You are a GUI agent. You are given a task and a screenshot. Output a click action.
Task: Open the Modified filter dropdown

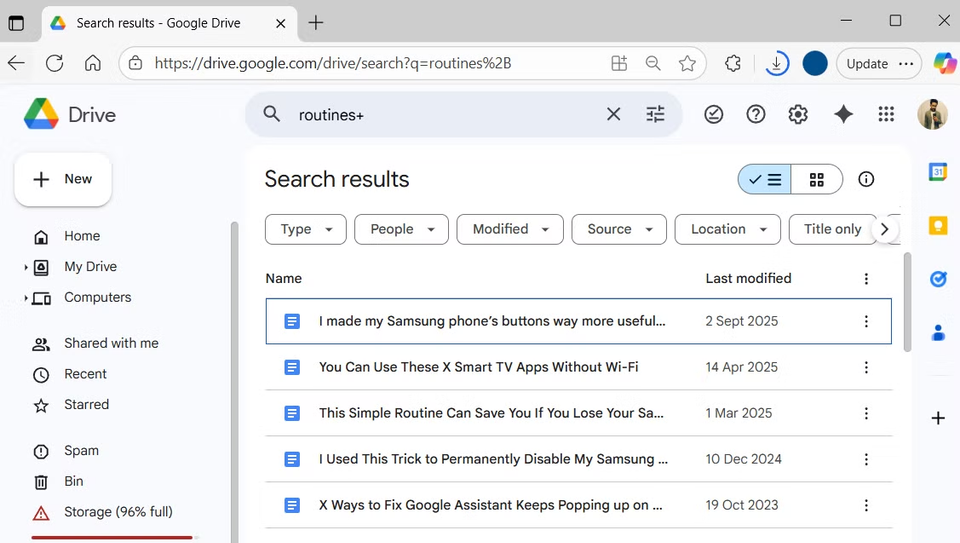(510, 229)
